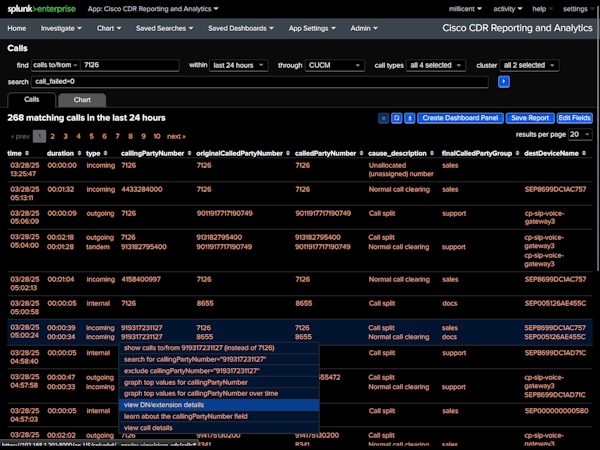Expand the 'calls to/from' find dropdown

tap(55, 65)
